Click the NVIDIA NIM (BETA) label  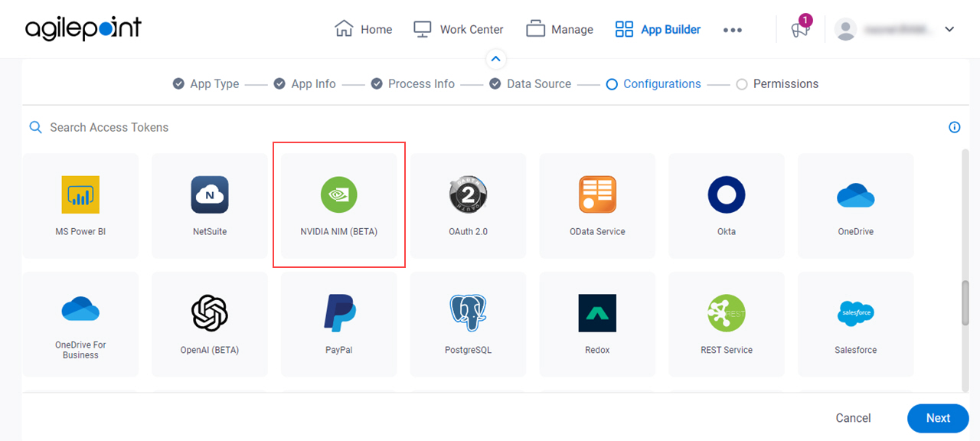click(x=339, y=232)
